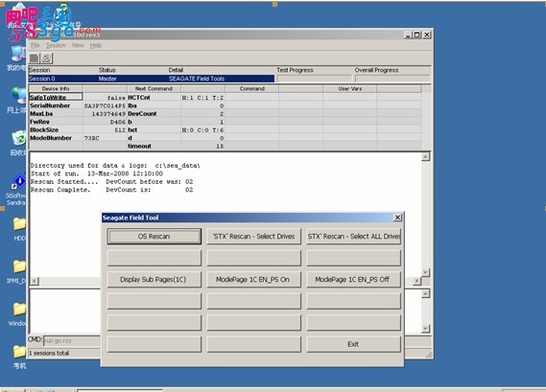Open the SiSoftware Sandra desktop shortcut
The image size is (546, 392).
(16, 191)
